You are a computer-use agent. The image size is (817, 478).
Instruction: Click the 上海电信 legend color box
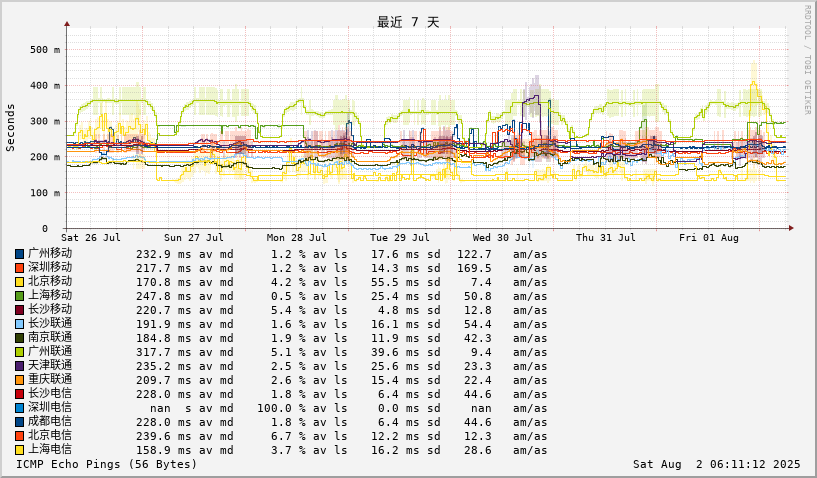(x=19, y=451)
